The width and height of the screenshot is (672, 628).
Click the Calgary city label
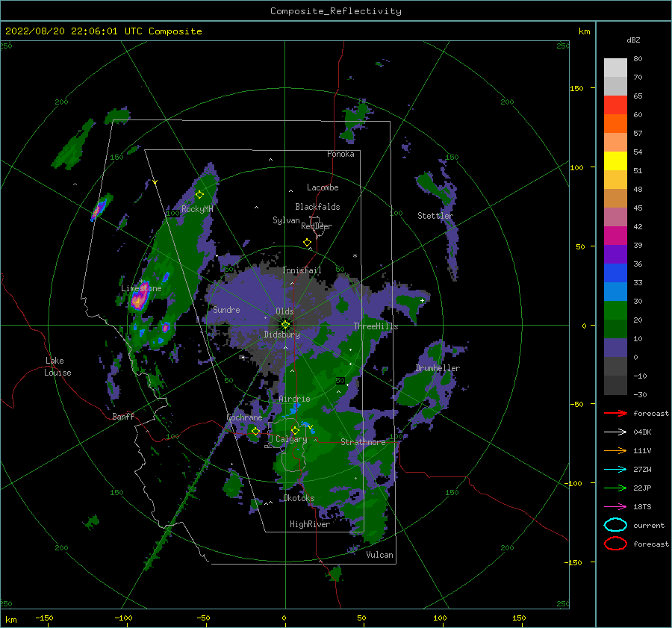coord(291,439)
